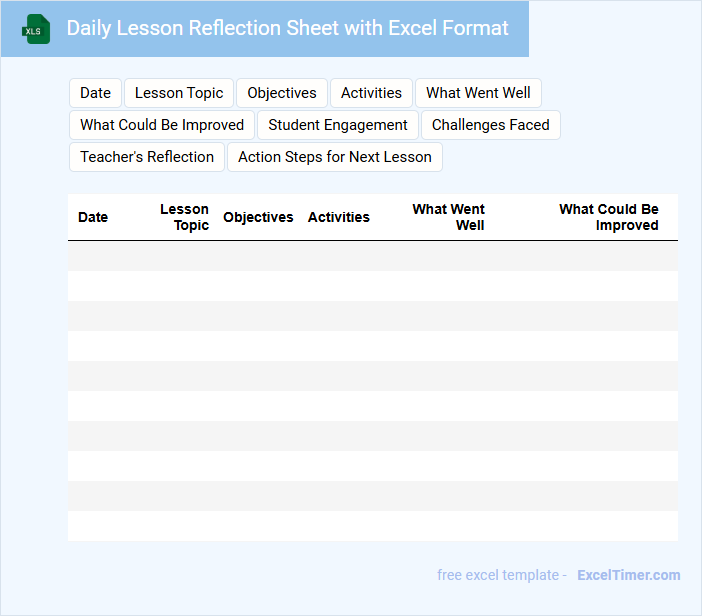Click the Student Engagement tag
702x616 pixels.
pyautogui.click(x=338, y=125)
